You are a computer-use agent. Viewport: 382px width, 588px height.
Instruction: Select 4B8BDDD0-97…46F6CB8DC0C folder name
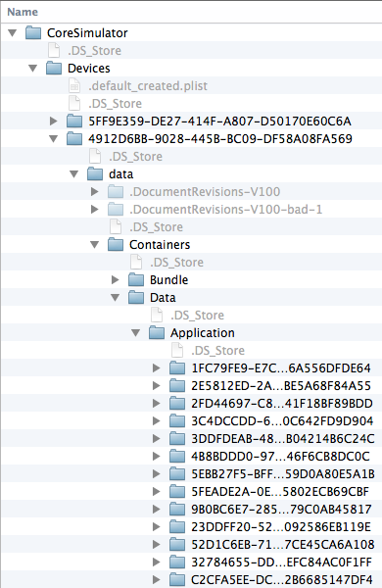point(280,456)
